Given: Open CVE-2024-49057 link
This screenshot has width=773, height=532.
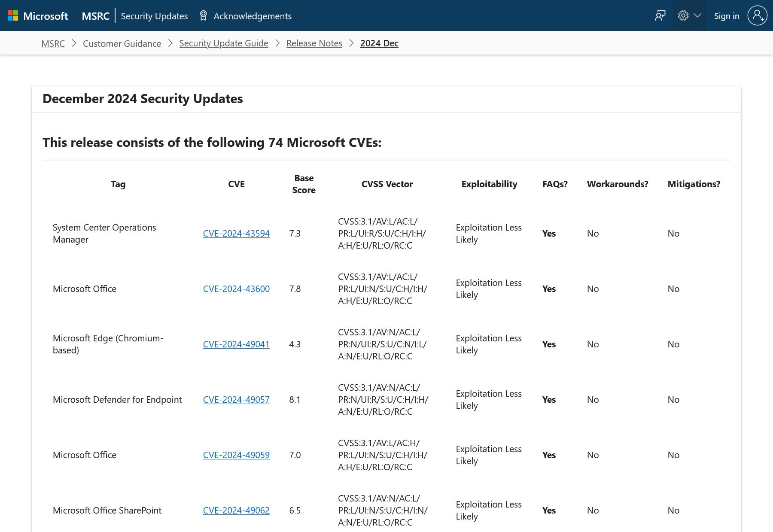Looking at the screenshot, I should click(x=236, y=399).
